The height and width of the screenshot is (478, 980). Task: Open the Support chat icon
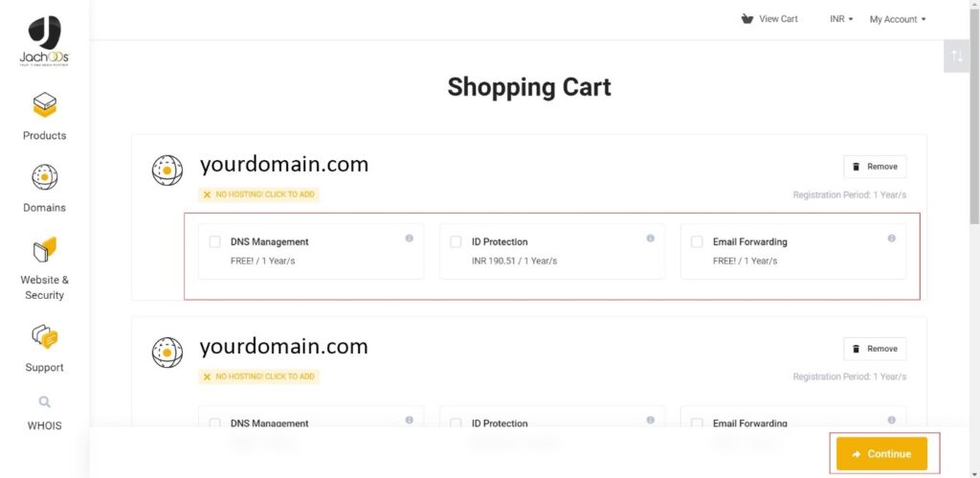pos(44,337)
